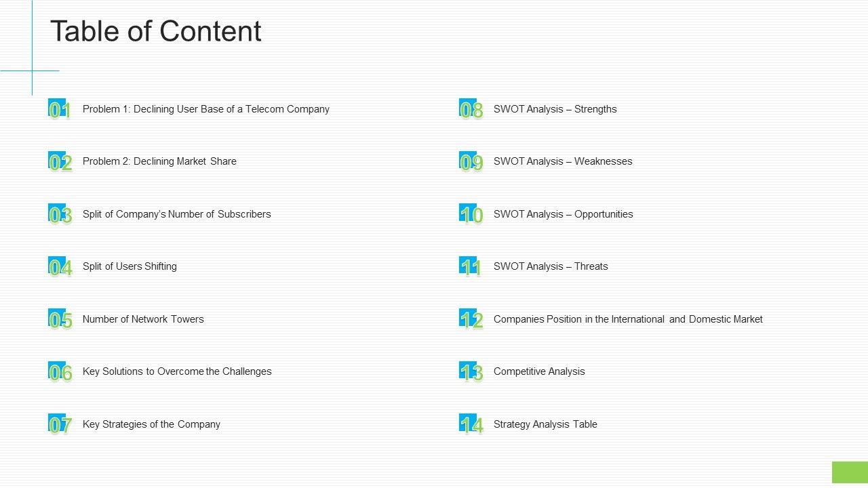This screenshot has width=868, height=488.
Task: Click the 08 number badge icon
Action: [x=471, y=110]
